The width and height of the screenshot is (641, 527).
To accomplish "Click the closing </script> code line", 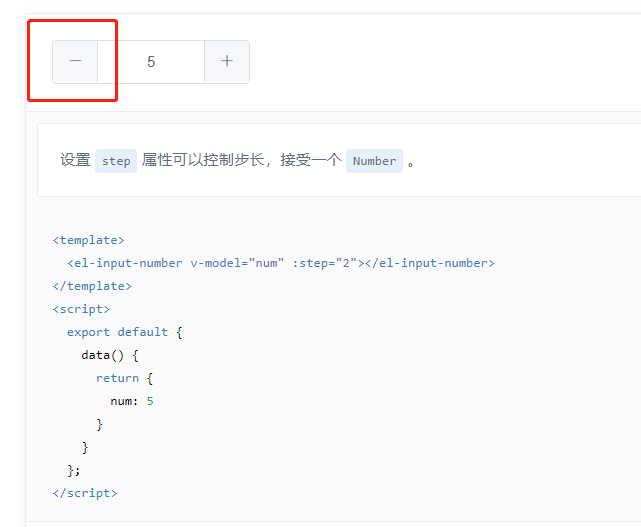I will tap(85, 493).
